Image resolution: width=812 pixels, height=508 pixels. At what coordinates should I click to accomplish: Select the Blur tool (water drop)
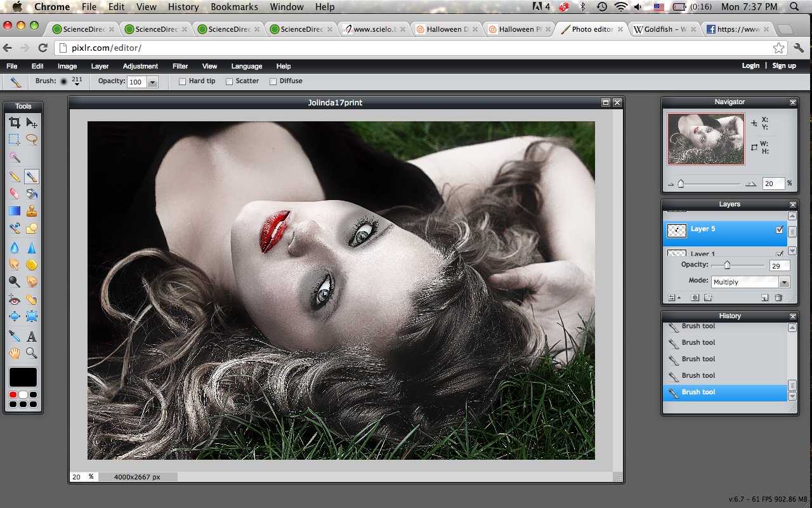pos(15,248)
